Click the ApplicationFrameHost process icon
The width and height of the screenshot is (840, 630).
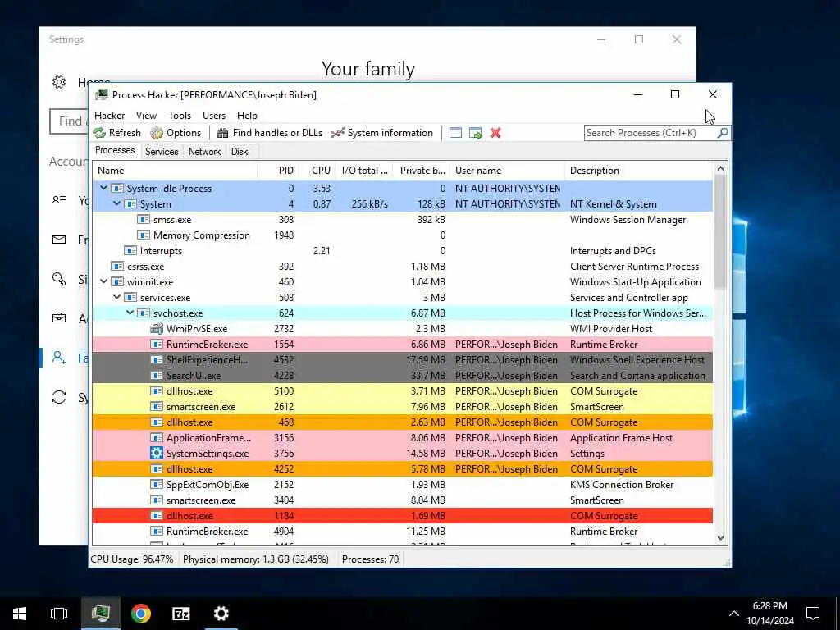(157, 438)
